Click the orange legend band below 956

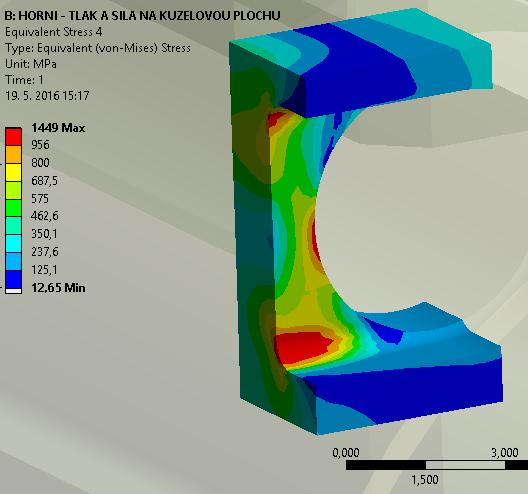click(x=13, y=155)
